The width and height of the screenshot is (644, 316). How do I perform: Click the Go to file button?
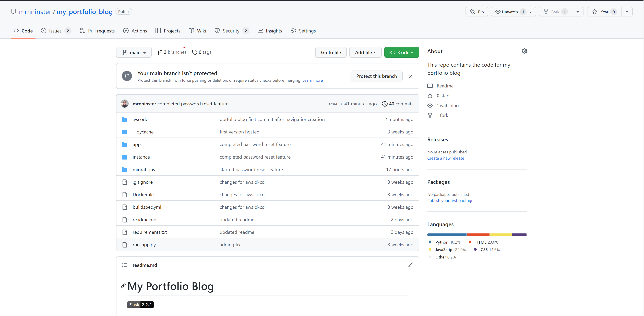[x=331, y=52]
